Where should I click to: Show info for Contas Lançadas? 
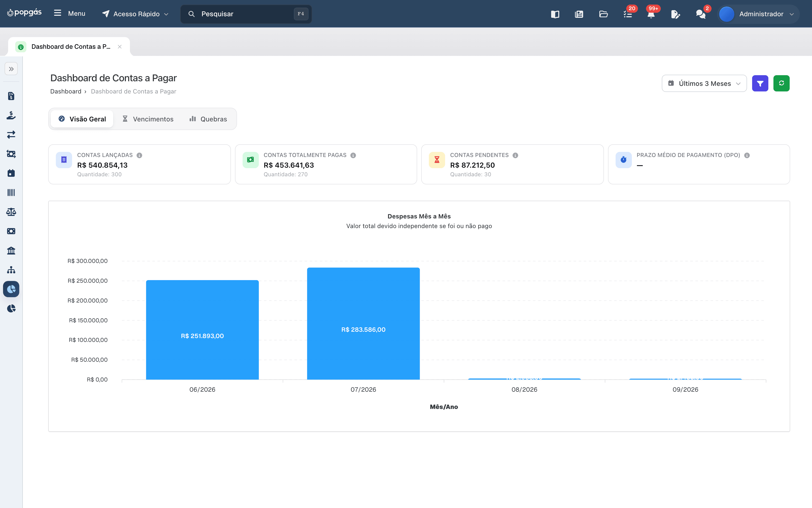[x=140, y=155]
